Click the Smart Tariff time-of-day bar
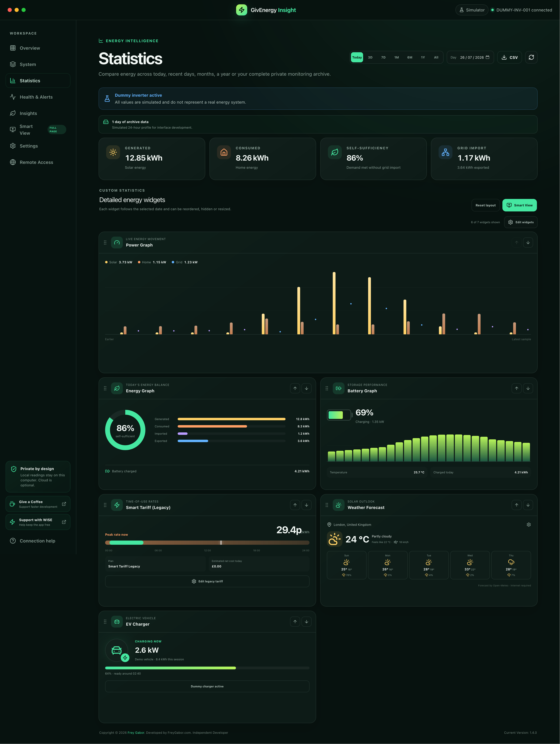560x744 pixels. [x=207, y=542]
